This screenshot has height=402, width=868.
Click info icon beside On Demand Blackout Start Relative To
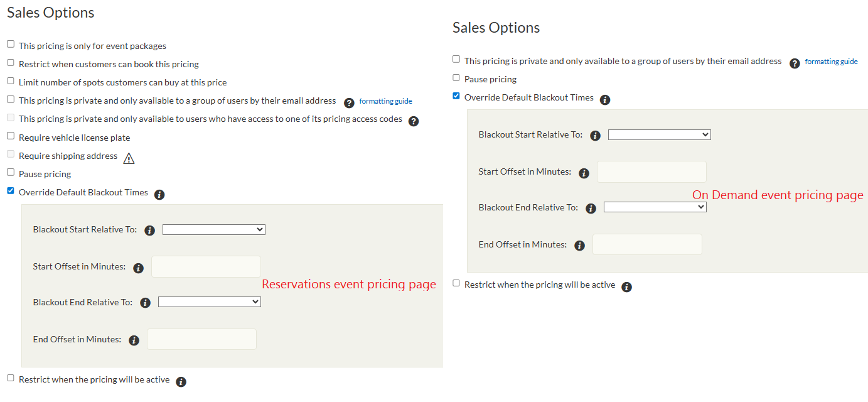(x=596, y=136)
